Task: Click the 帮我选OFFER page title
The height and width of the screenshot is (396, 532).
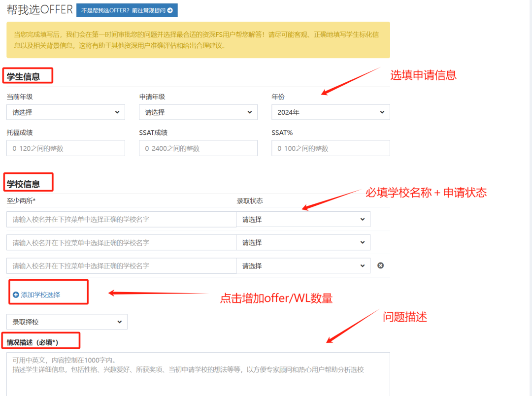Action: point(40,9)
